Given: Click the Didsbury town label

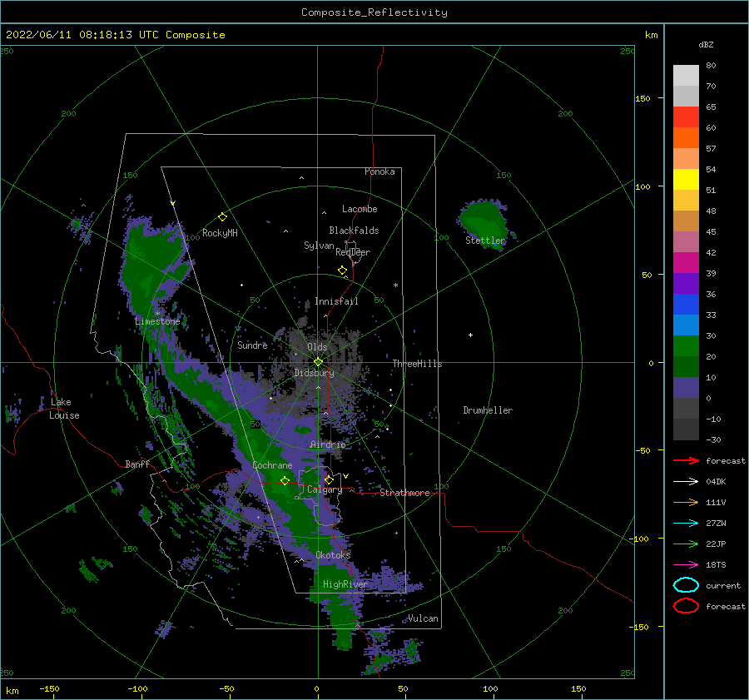Looking at the screenshot, I should click(x=315, y=373).
